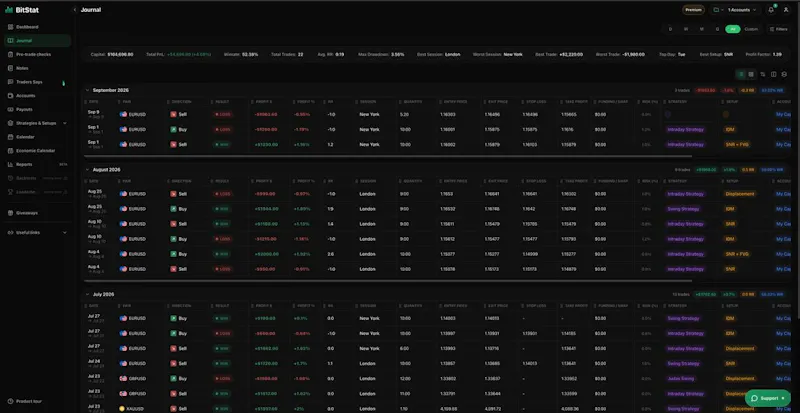Open the Support chat button

tap(767, 398)
